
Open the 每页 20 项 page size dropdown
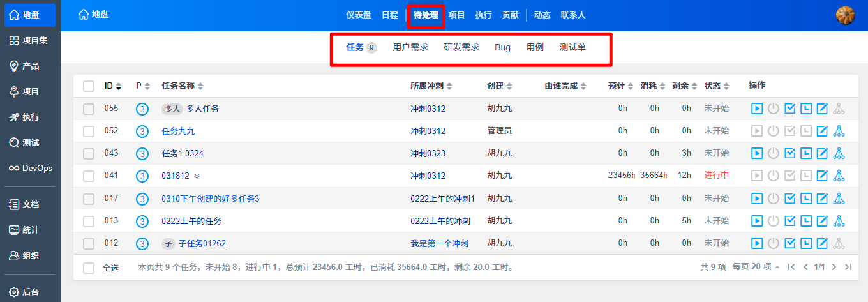(756, 267)
